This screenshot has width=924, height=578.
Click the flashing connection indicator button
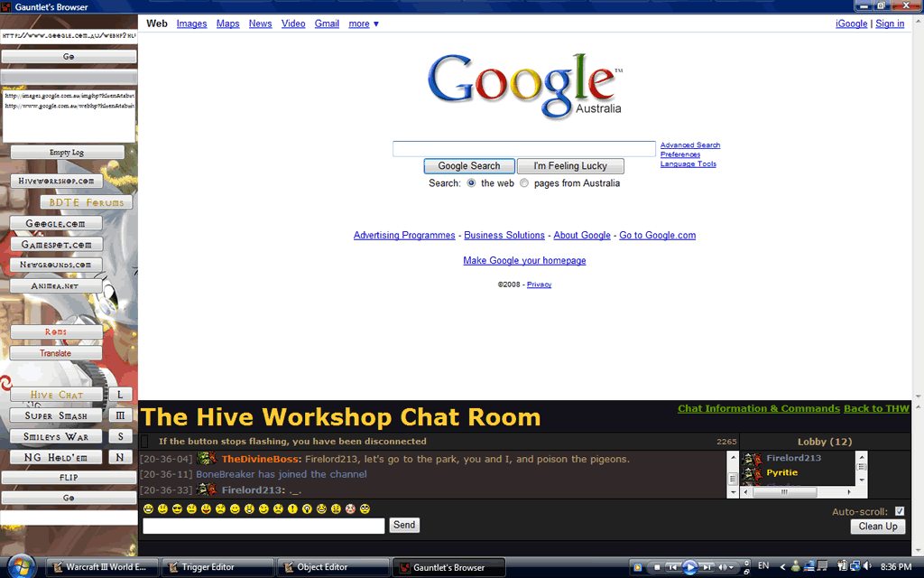tap(144, 441)
